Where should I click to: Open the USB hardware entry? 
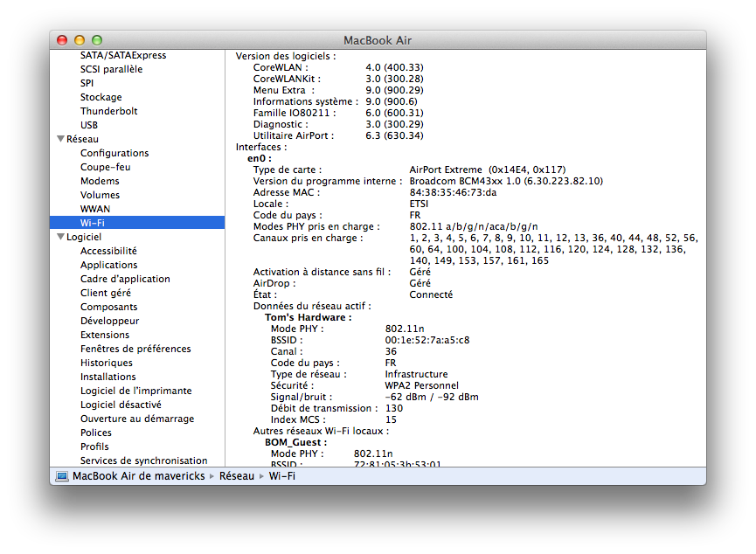[x=89, y=125]
